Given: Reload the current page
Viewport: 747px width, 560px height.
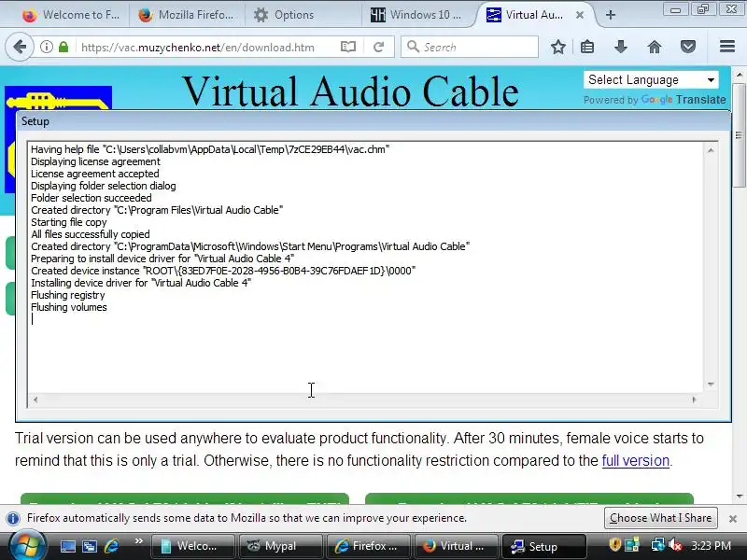Looking at the screenshot, I should point(379,47).
